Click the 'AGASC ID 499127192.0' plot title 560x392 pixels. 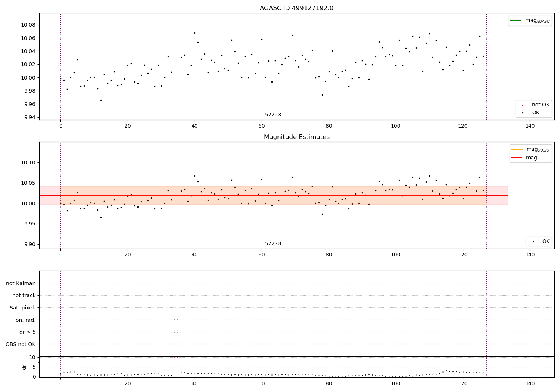pos(296,8)
